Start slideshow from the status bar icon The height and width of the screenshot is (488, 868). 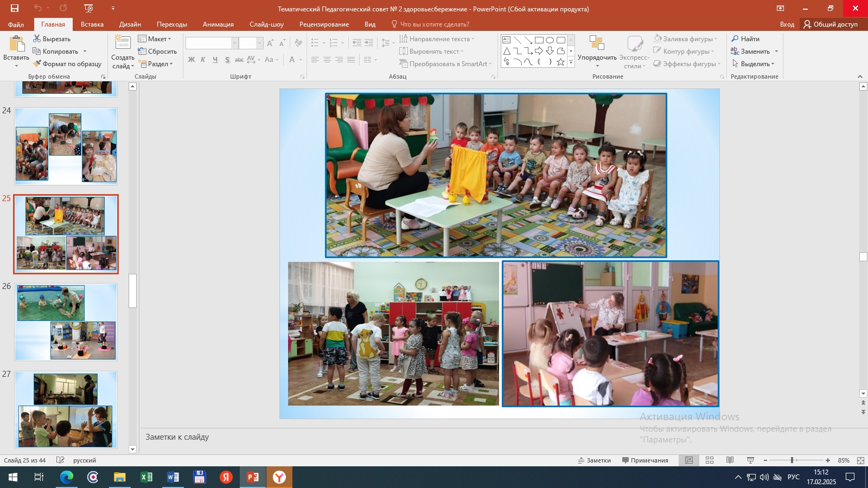point(751,460)
